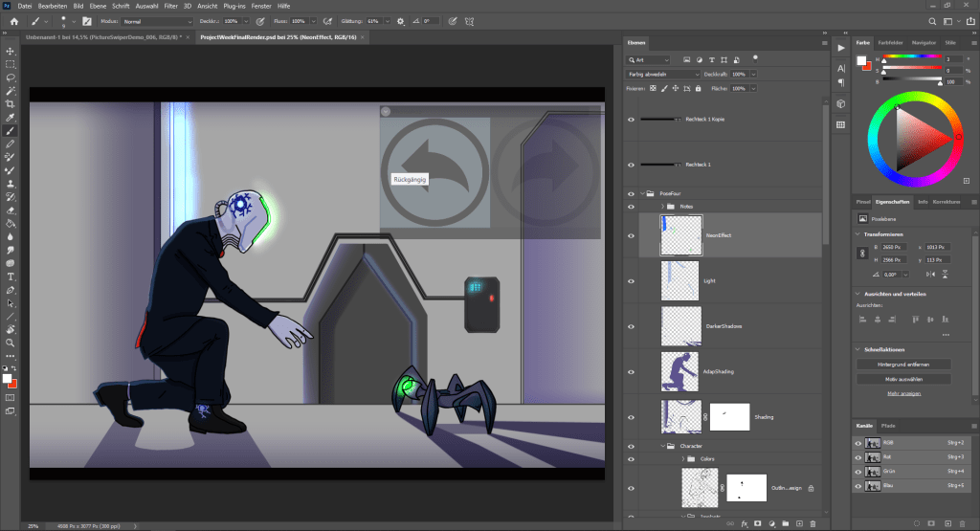
Task: Hide the NeonEffect layer
Action: click(631, 234)
